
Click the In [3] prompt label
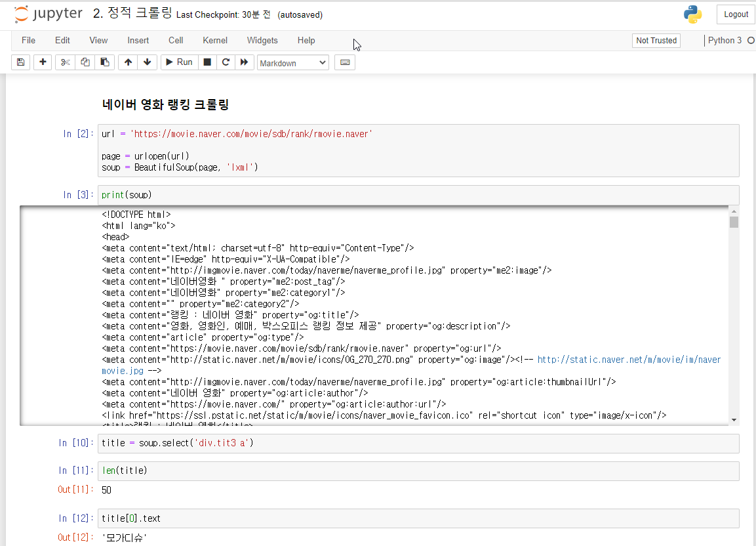[x=78, y=195]
